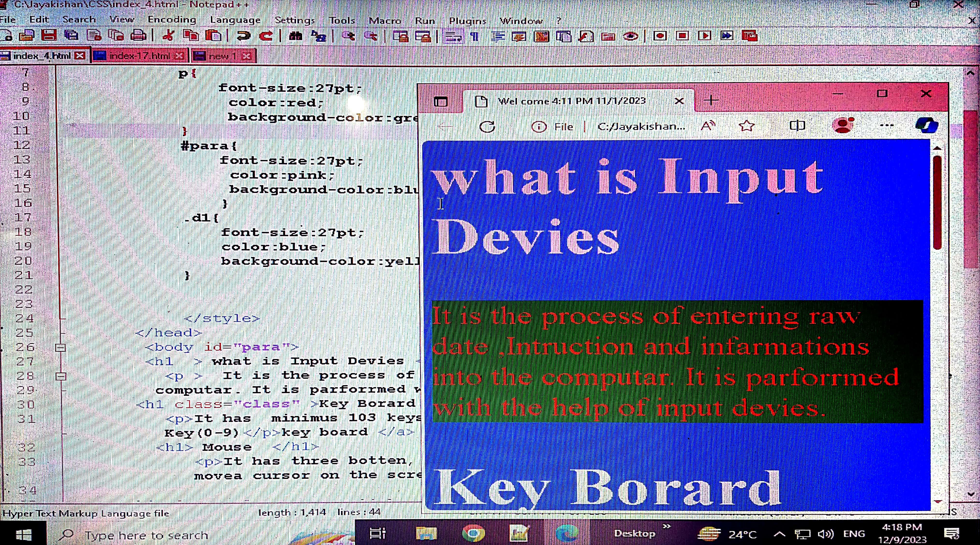The image size is (980, 545).
Task: Add page to favorites with star button
Action: click(x=746, y=126)
